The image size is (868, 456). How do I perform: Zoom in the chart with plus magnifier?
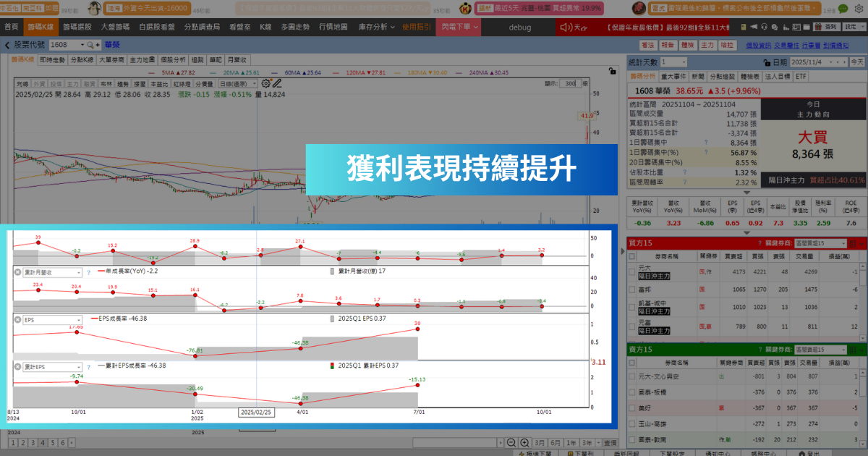tap(524, 442)
